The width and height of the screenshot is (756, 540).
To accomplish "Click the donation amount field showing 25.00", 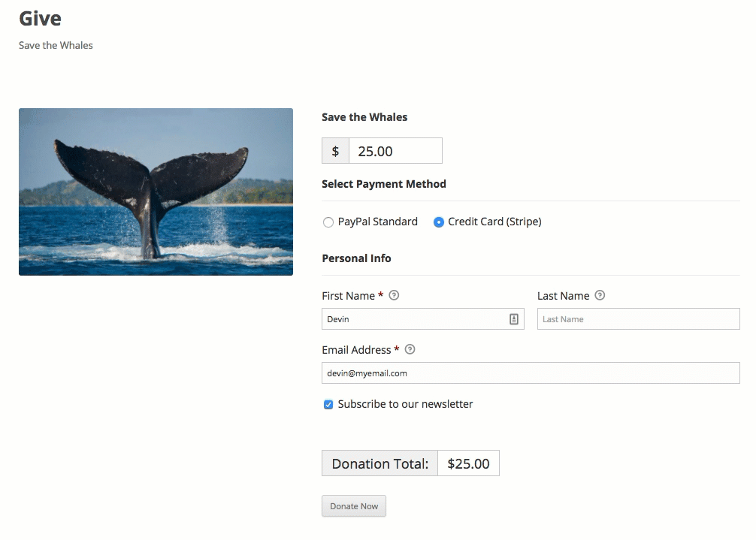I will pyautogui.click(x=395, y=151).
